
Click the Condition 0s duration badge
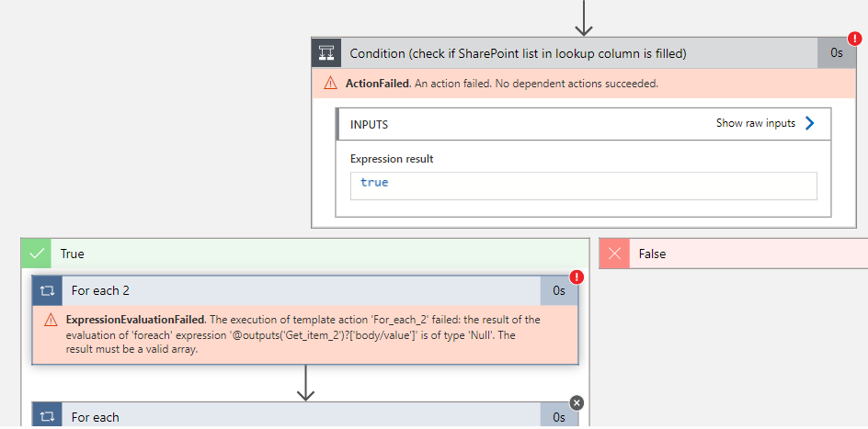(837, 53)
